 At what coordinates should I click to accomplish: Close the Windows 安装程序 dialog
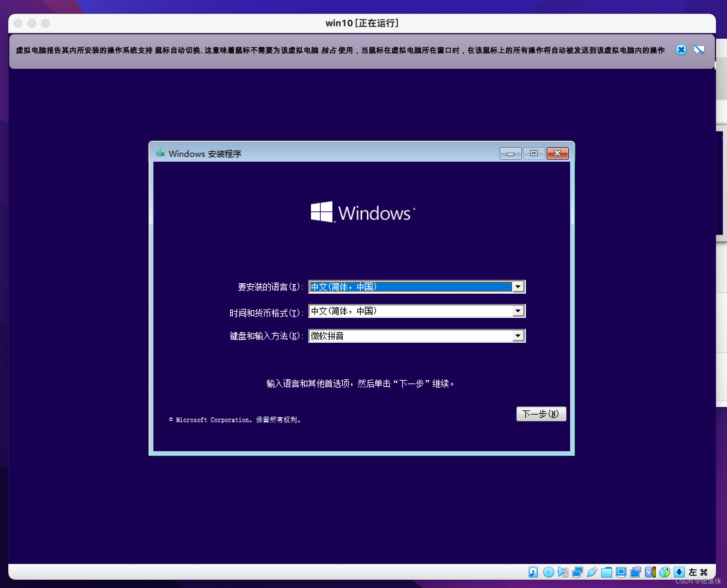(x=557, y=153)
